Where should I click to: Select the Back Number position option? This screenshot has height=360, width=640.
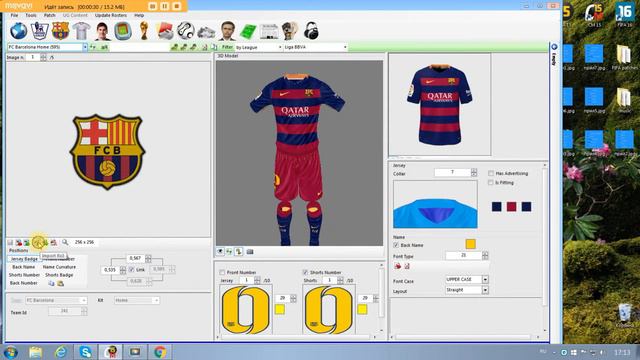pyautogui.click(x=23, y=283)
